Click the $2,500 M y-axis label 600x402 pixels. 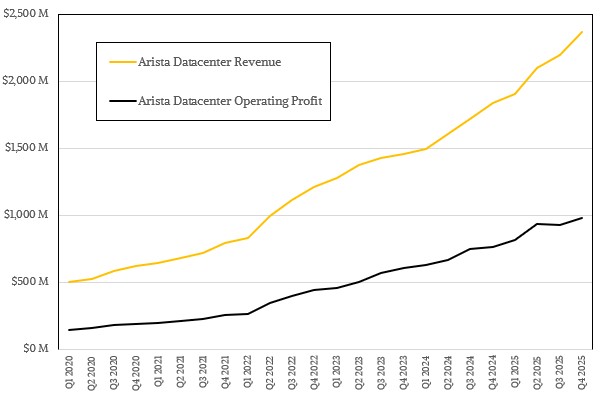(x=30, y=14)
